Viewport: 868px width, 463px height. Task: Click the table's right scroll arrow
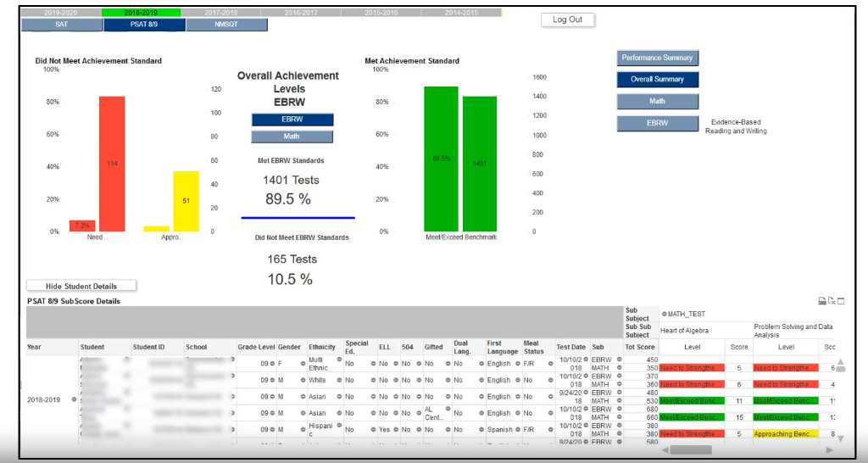[829, 450]
